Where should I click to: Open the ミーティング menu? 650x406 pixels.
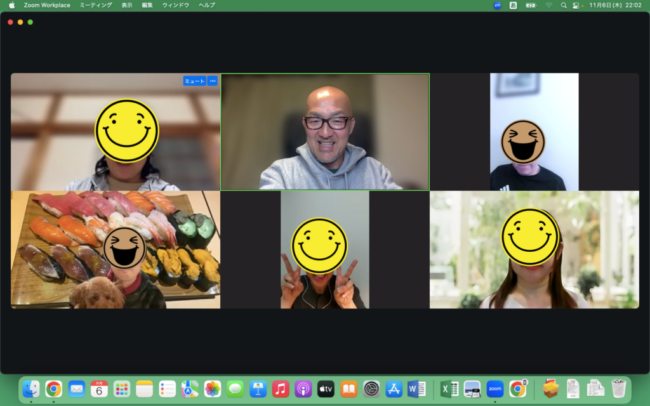(x=96, y=5)
